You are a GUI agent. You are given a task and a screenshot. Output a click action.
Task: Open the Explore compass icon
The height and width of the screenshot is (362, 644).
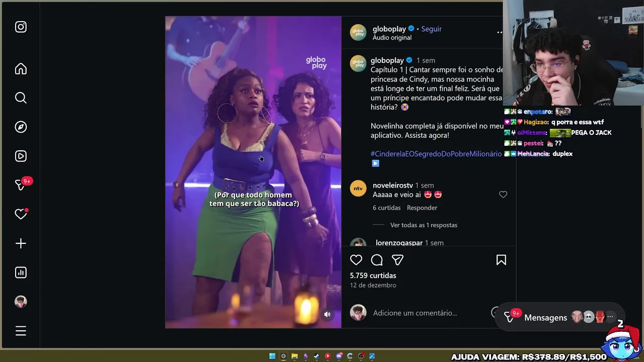(x=21, y=127)
